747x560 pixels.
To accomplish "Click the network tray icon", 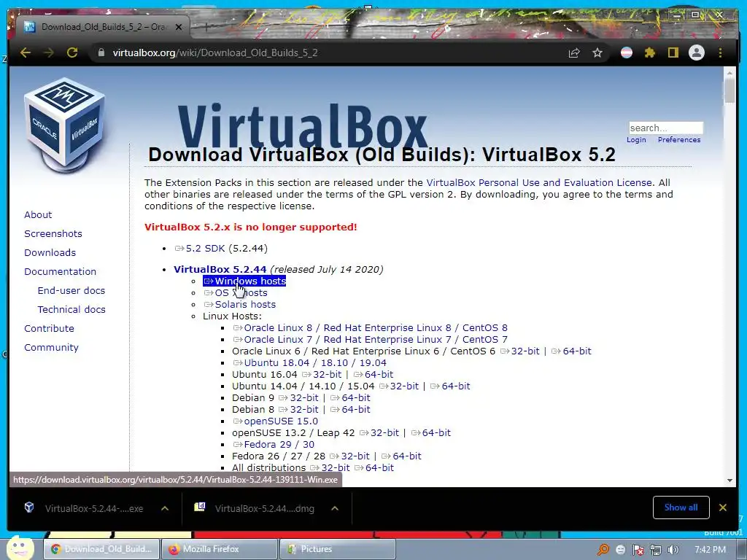I will [656, 550].
